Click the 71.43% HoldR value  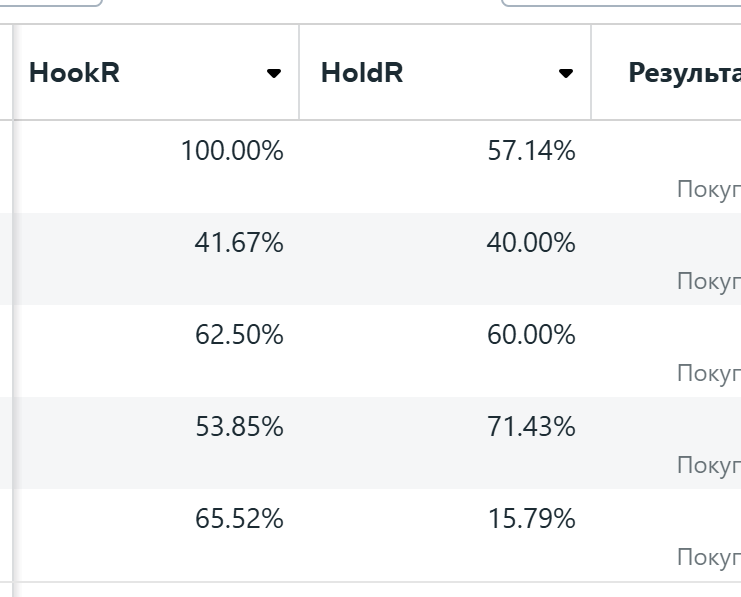point(531,428)
